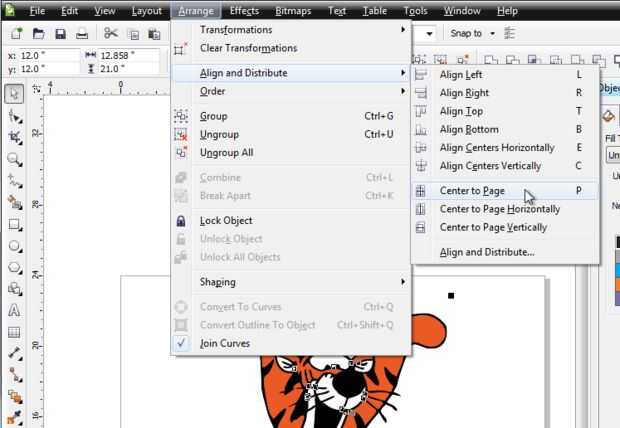Screen dimensions: 620x428
Task: Select the Dimension tool
Action: [15, 353]
